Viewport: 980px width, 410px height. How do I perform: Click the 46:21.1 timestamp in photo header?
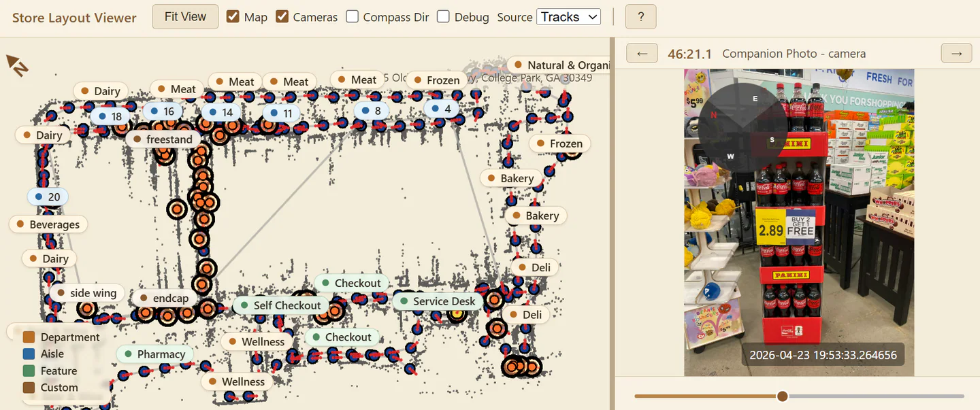click(x=690, y=54)
